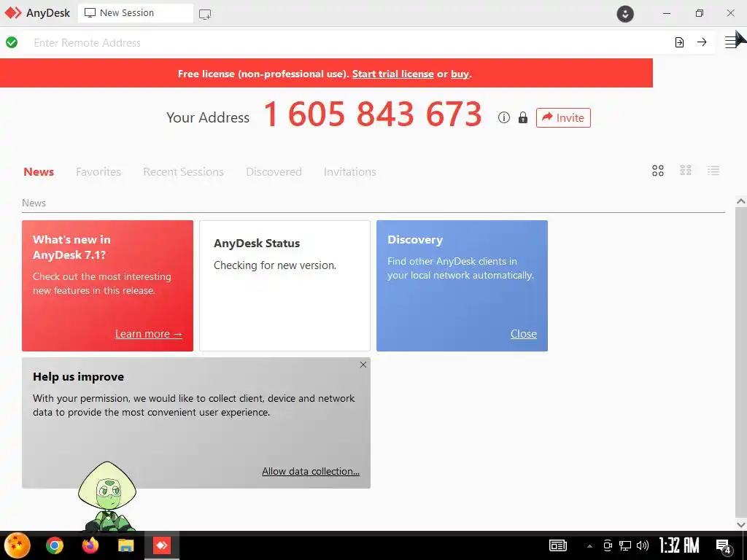
Task: Switch to the Discovered tab
Action: click(x=274, y=172)
